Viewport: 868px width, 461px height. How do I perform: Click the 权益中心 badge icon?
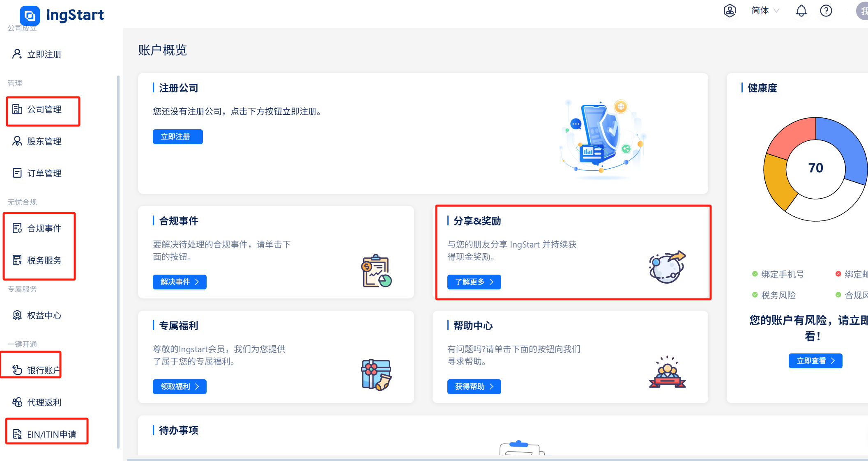(17, 315)
